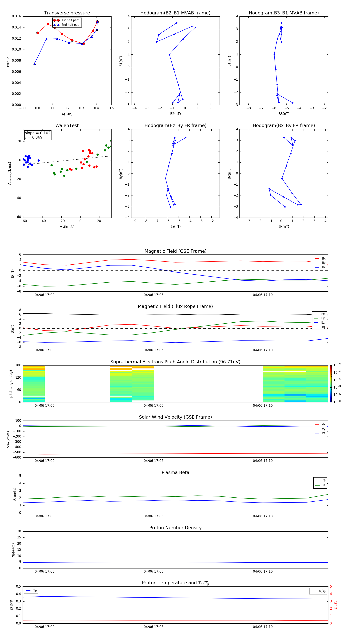Screen dimensions: 351x644
Task: Click the 'Bz(nT)' x-axis label
Action: pyautogui.click(x=175, y=227)
